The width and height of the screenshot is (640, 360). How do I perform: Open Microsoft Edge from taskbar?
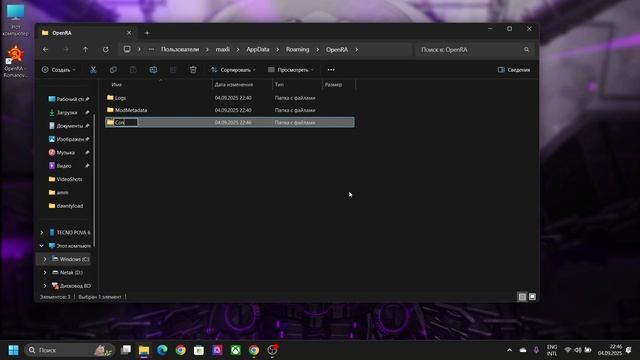click(x=162, y=350)
